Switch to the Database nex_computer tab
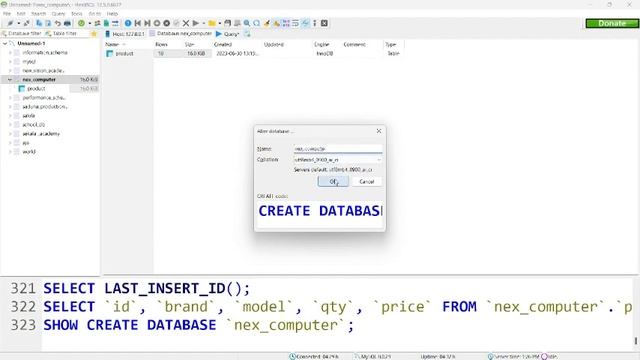The height and width of the screenshot is (360, 640). point(181,33)
